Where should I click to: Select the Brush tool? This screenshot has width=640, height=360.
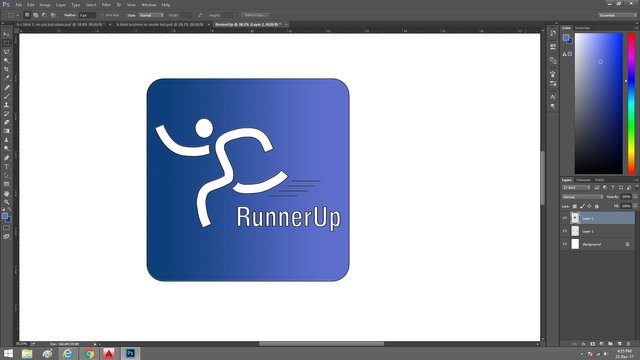coord(6,96)
